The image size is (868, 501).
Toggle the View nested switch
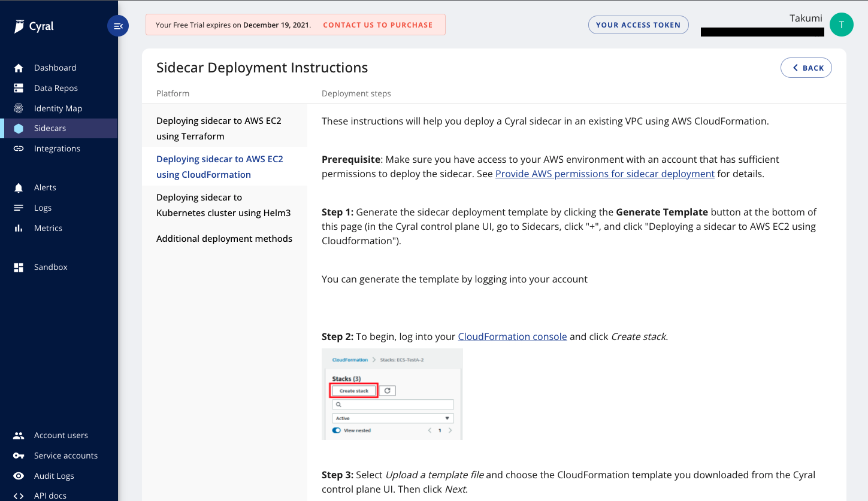pyautogui.click(x=336, y=430)
